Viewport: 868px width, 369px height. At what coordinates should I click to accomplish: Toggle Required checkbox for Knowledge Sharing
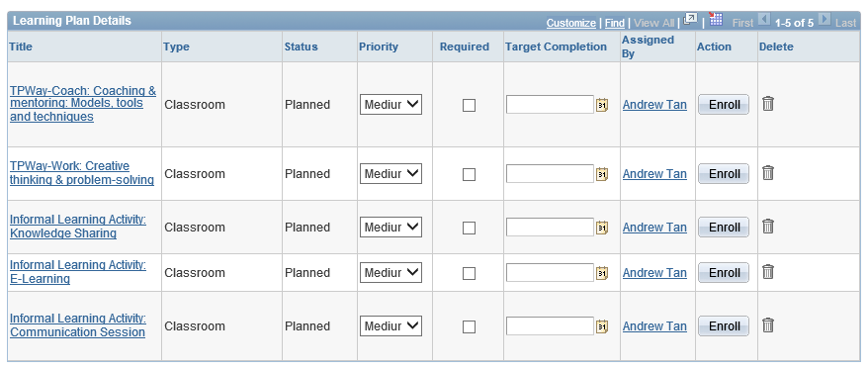tap(469, 228)
